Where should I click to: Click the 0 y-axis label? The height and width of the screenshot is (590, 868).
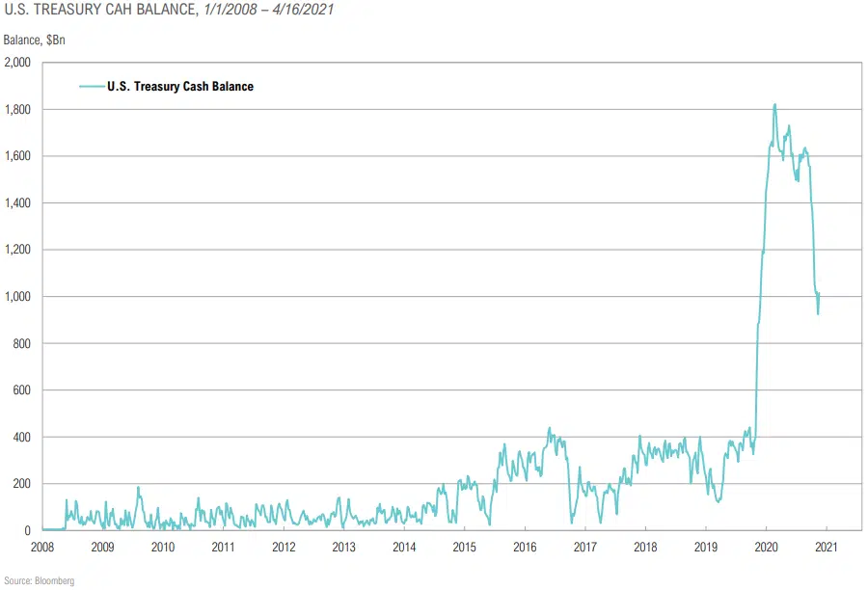[x=29, y=531]
